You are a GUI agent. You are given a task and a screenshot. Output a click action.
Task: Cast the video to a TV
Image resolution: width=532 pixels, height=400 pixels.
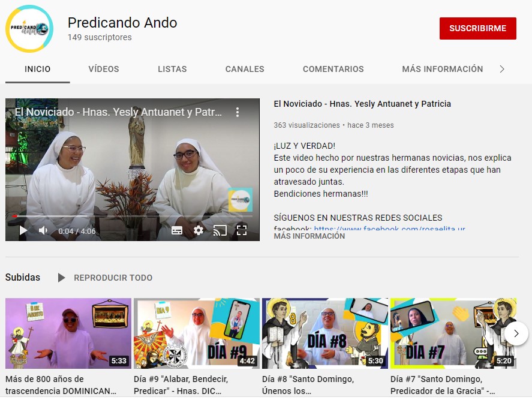220,230
